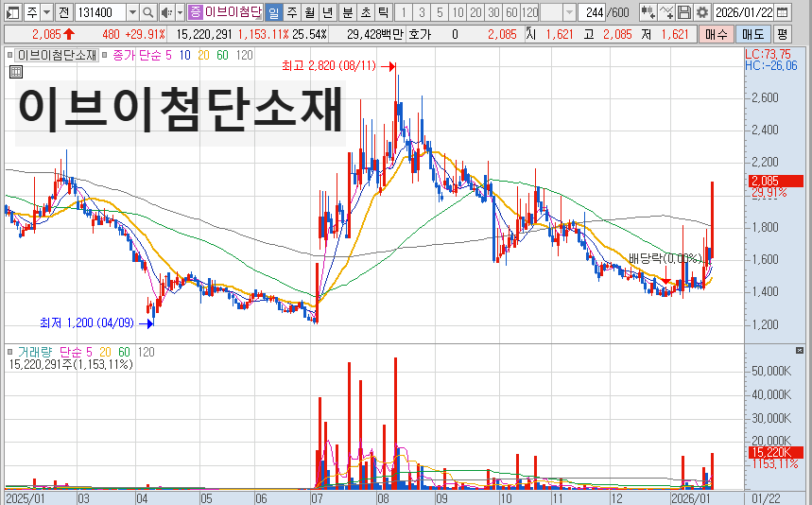
Task: Click the 종가 단순 moving average legend
Action: coord(138,55)
